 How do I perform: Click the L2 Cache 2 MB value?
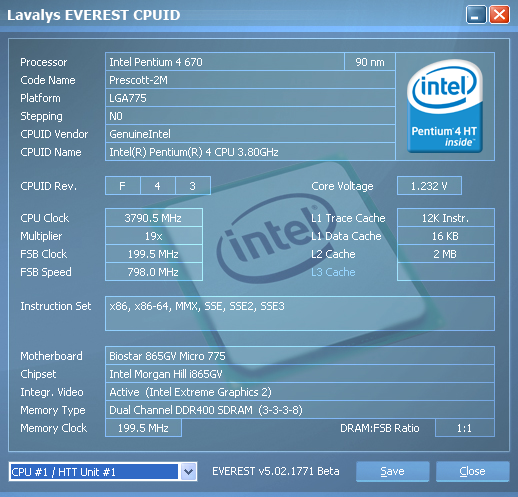(x=446, y=254)
